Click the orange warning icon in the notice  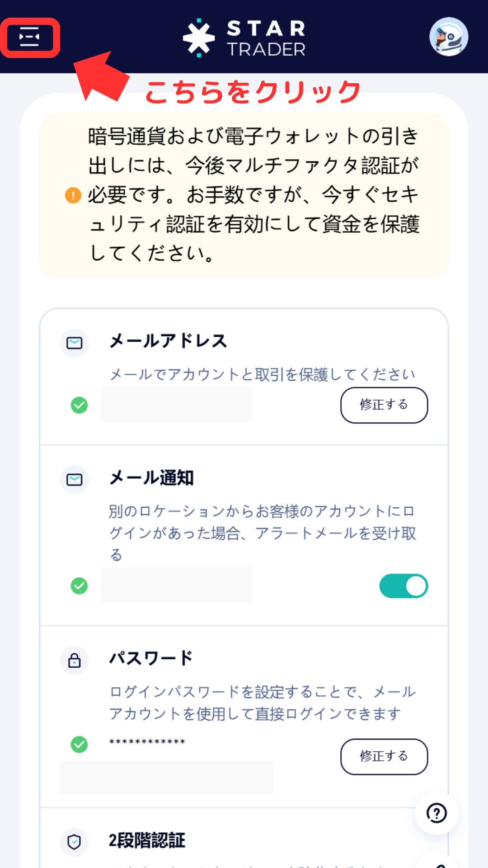[73, 195]
